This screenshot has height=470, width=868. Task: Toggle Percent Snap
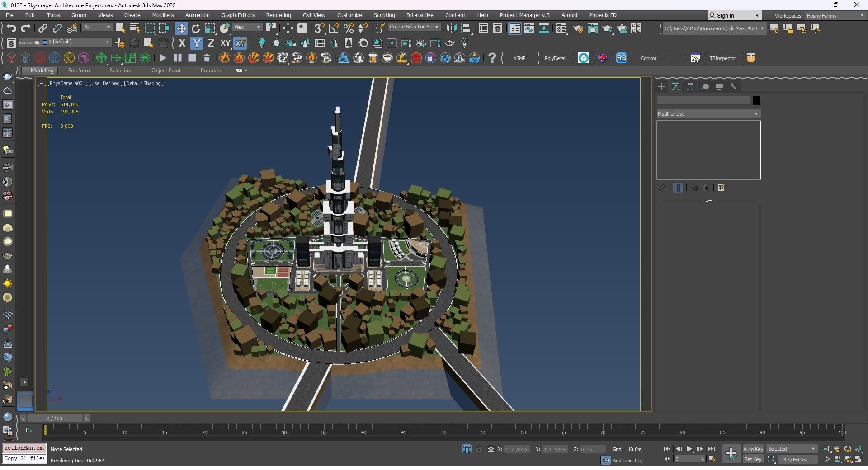coord(349,28)
